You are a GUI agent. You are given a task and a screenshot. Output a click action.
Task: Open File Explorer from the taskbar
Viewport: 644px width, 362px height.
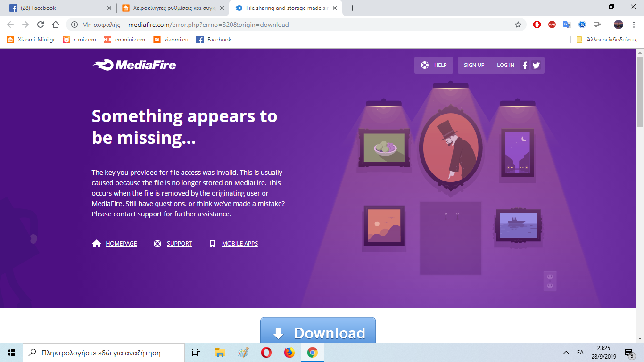click(220, 353)
